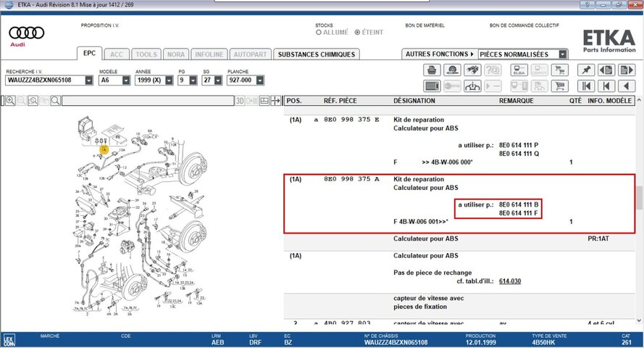Select the ÉTEINT stocks radio button
644x348 pixels.
point(357,33)
